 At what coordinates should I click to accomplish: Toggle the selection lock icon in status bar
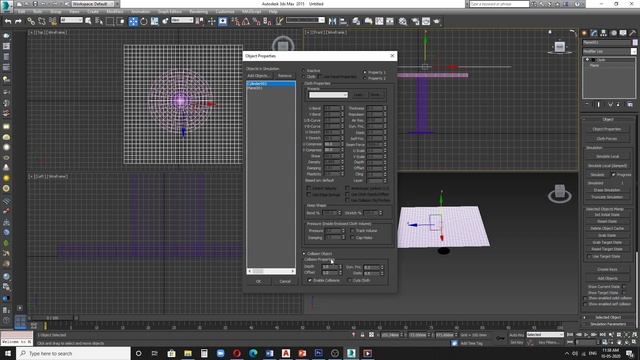[362, 335]
